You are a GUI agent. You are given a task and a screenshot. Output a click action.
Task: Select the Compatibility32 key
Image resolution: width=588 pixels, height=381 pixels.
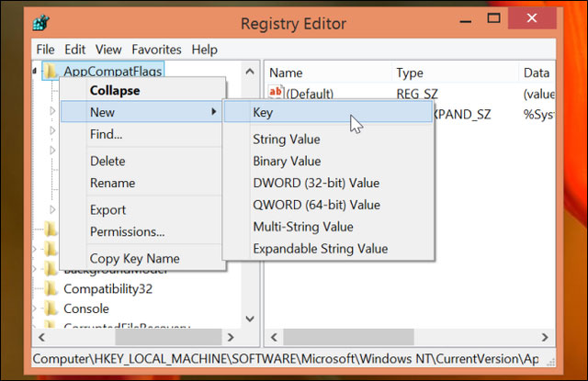(x=108, y=289)
